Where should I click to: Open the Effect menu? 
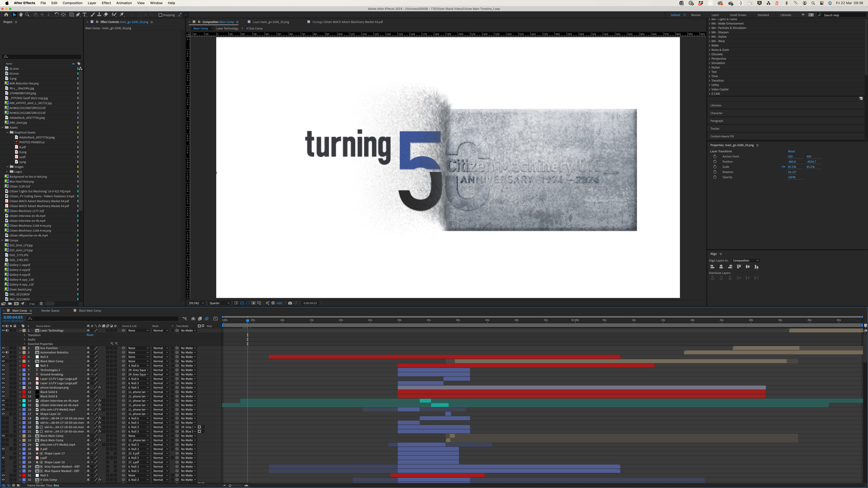pos(106,3)
